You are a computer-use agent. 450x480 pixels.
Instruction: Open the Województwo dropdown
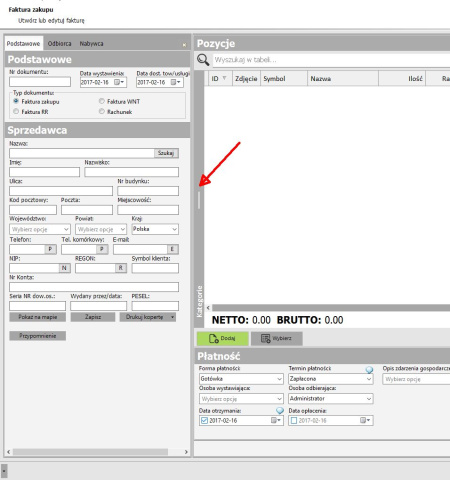[x=40, y=229]
